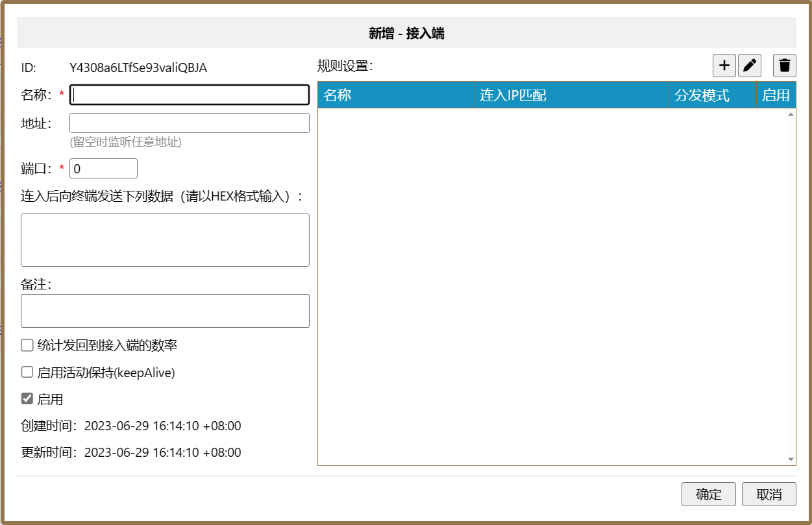Enable 启用活动保持(keepAlive) checkbox
Screen dimensions: 812x525
pos(27,372)
